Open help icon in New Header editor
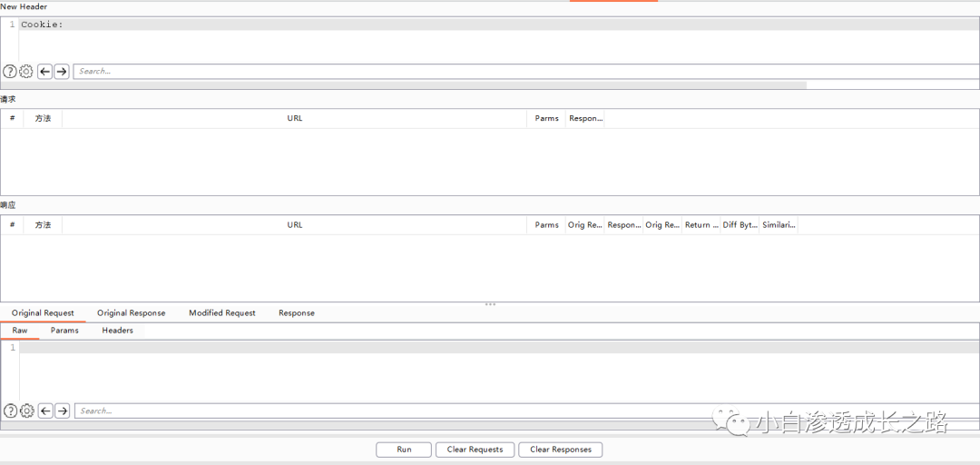This screenshot has width=980, height=465. point(9,72)
